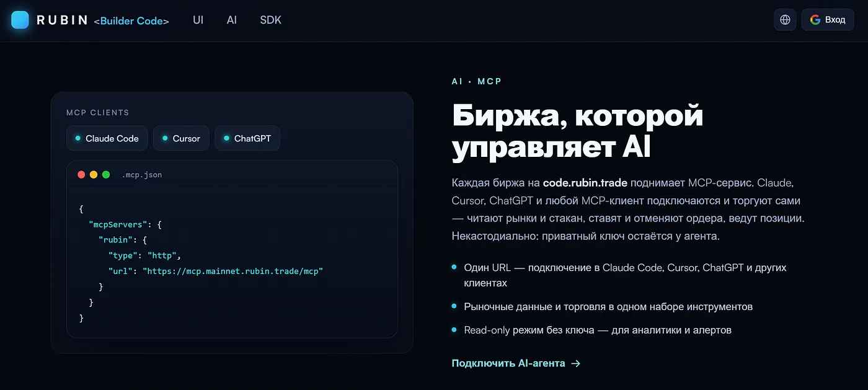Select the Cursor client chip

[181, 138]
